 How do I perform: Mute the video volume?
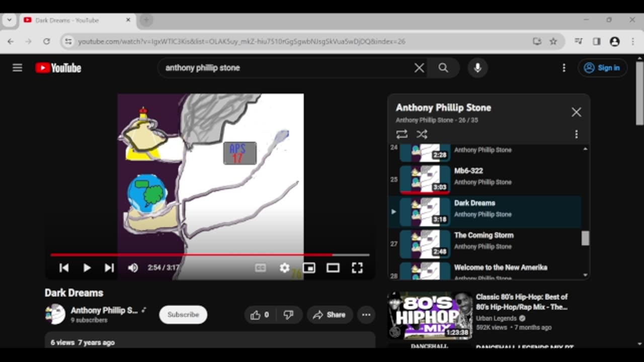pos(133,268)
